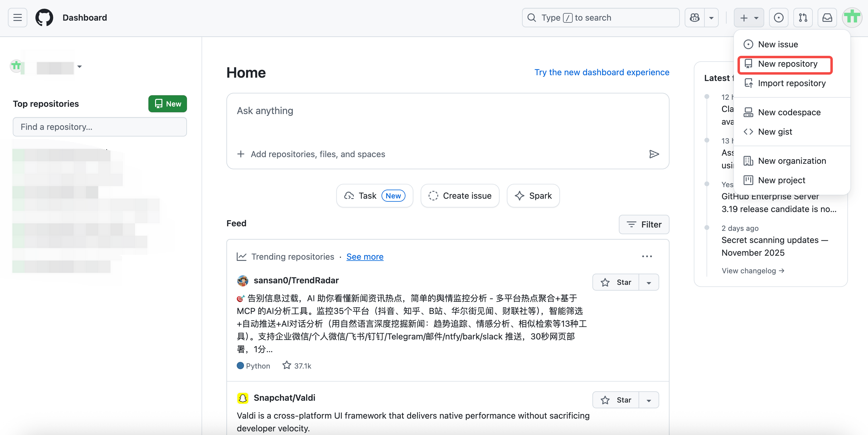868x435 pixels.
Task: Focus the search bar in header
Action: pos(600,18)
